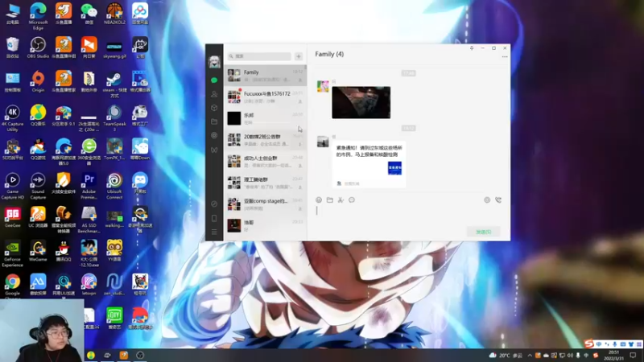Click the green send button
The width and height of the screenshot is (644, 362).
point(484,232)
